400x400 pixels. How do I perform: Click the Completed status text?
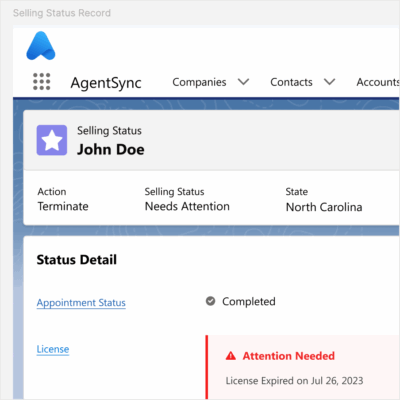[249, 301]
